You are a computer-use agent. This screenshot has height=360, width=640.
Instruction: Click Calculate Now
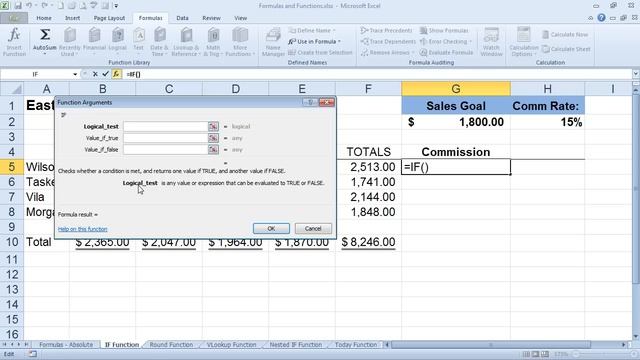pyautogui.click(x=565, y=35)
